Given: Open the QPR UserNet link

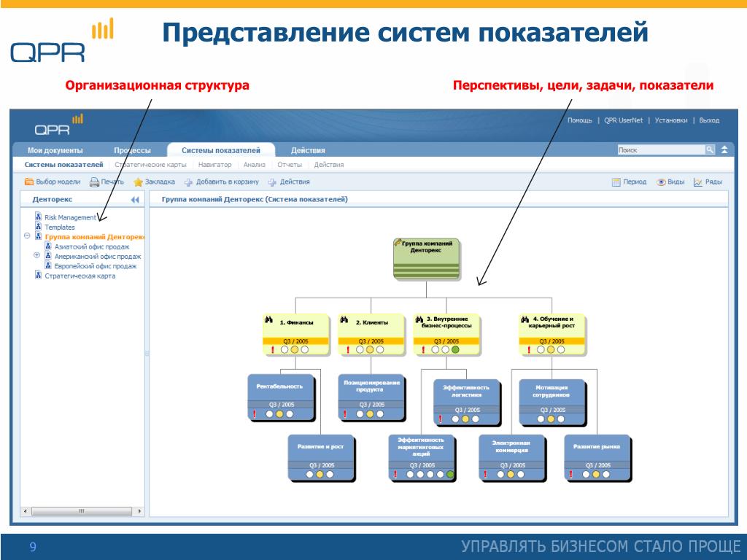Looking at the screenshot, I should point(624,120).
